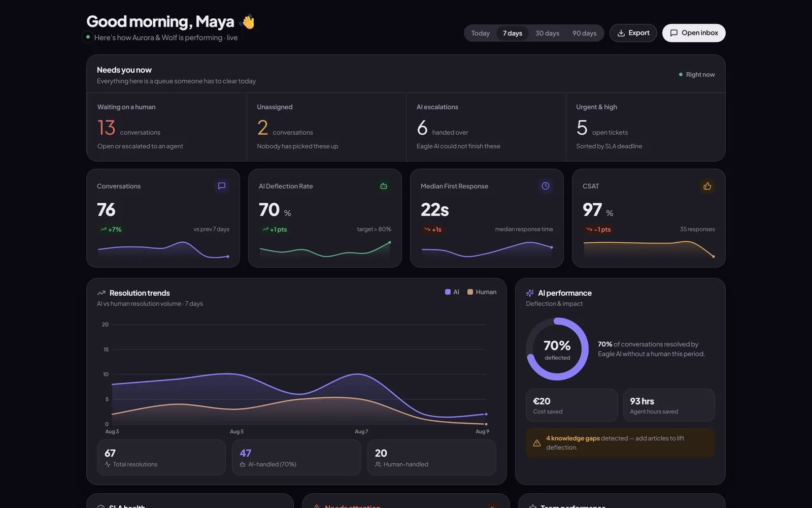Click the trend arrow in +1s badge
Viewport: 812px width, 508px height.
pyautogui.click(x=427, y=230)
